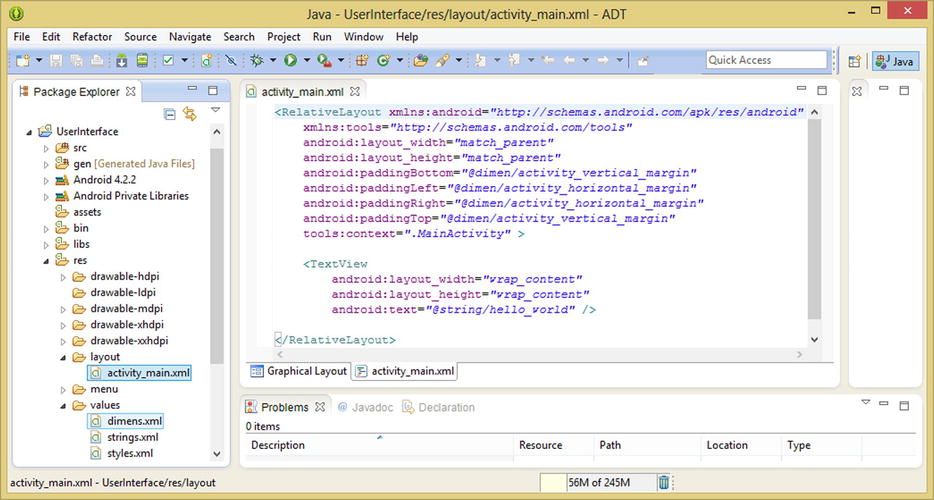
Task: Click the Run Garbage Collector trash icon
Action: [664, 482]
